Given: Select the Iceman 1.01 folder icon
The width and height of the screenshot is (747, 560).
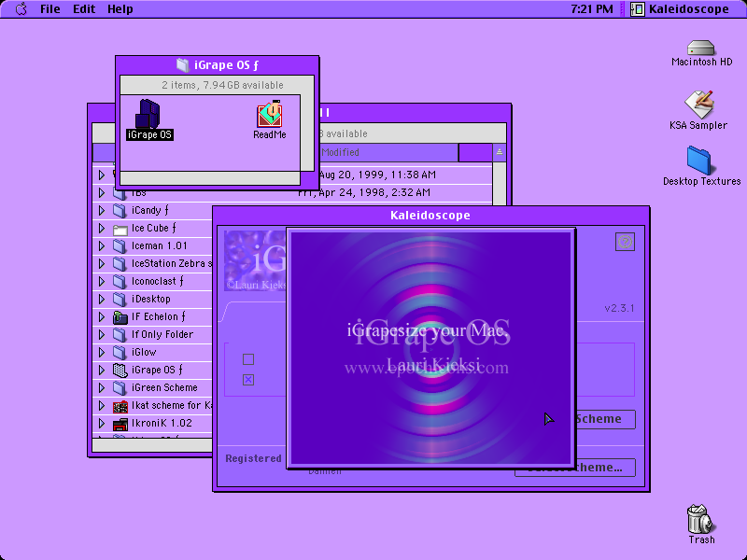Looking at the screenshot, I should pyautogui.click(x=120, y=245).
